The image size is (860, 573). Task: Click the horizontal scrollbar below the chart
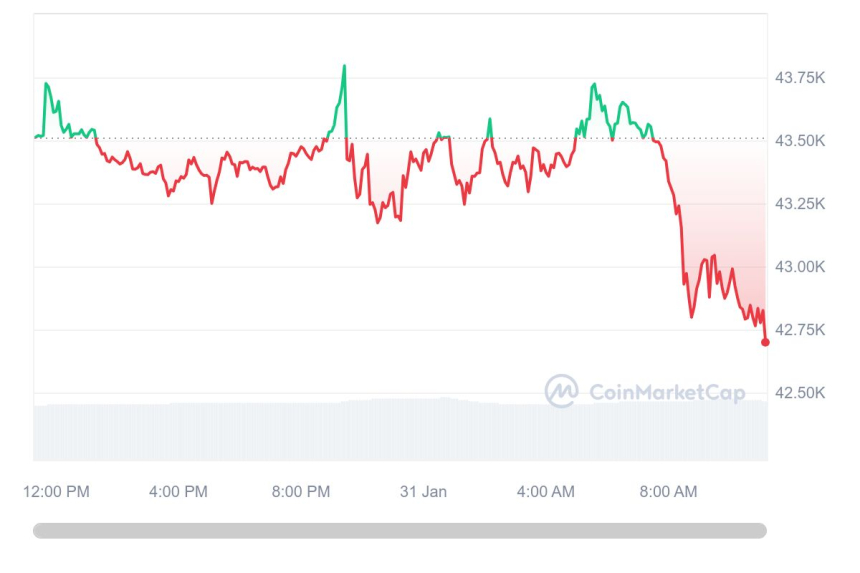400,531
